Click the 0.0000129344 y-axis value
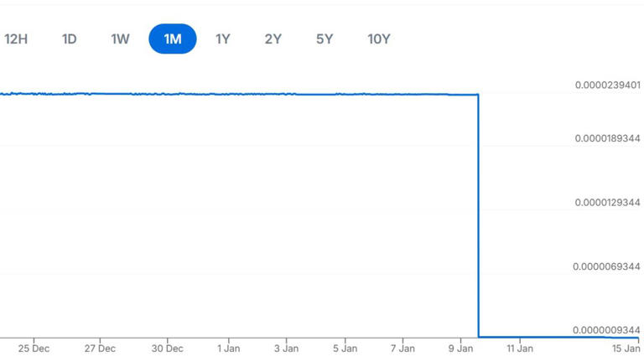Screen dimensions: 644x362 pos(607,203)
